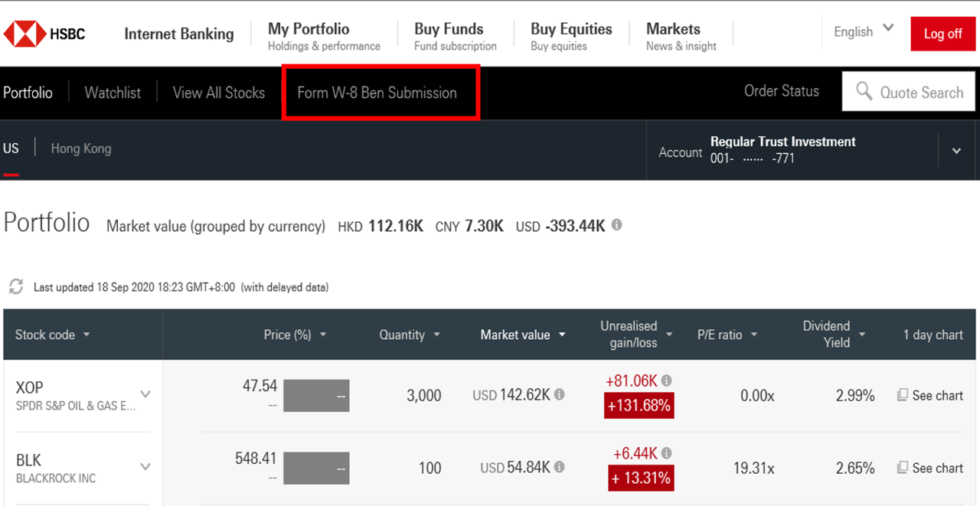This screenshot has height=506, width=980.
Task: Open My Portfolio menu
Action: pos(324,36)
